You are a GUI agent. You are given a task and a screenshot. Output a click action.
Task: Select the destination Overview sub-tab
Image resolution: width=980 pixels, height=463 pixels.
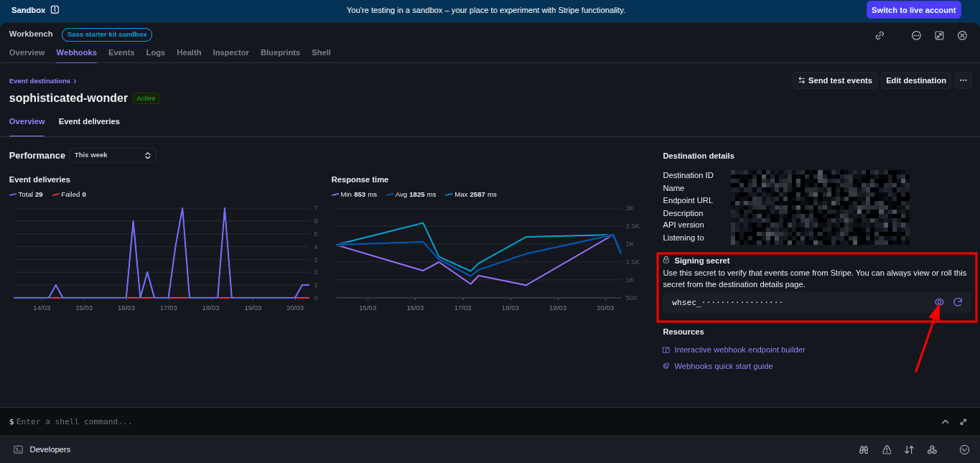pyautogui.click(x=27, y=121)
